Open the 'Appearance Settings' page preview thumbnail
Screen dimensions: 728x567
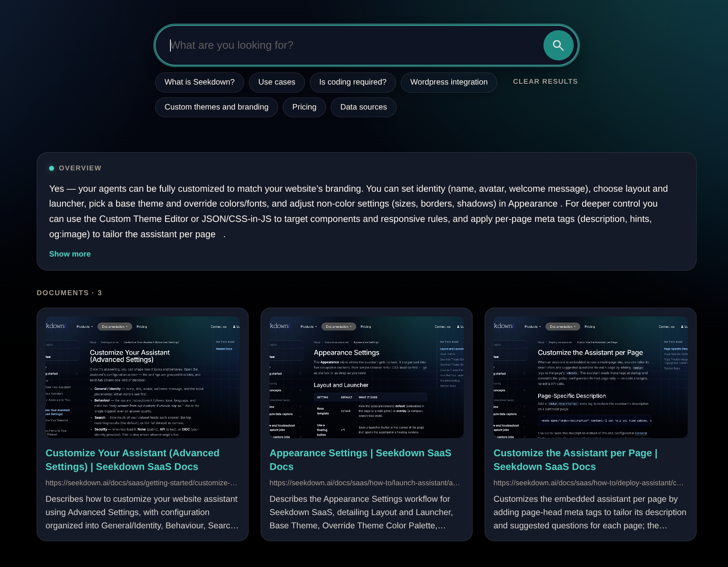[367, 377]
